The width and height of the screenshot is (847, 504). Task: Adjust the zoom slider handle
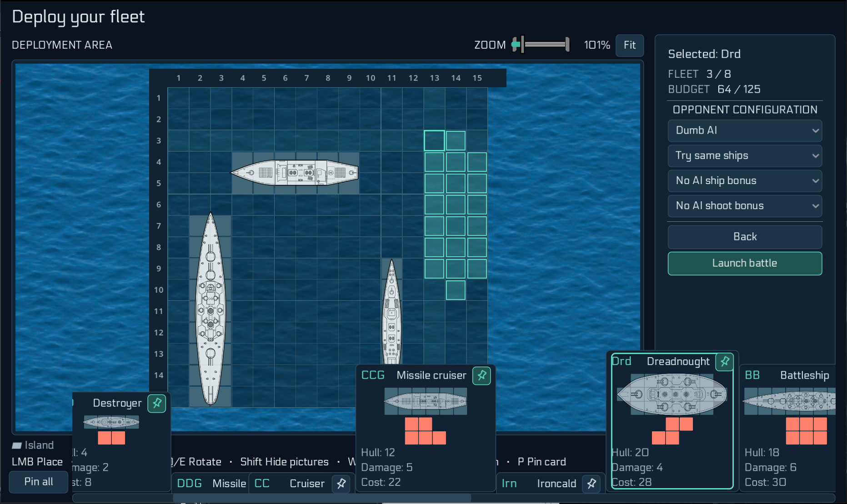tap(522, 45)
